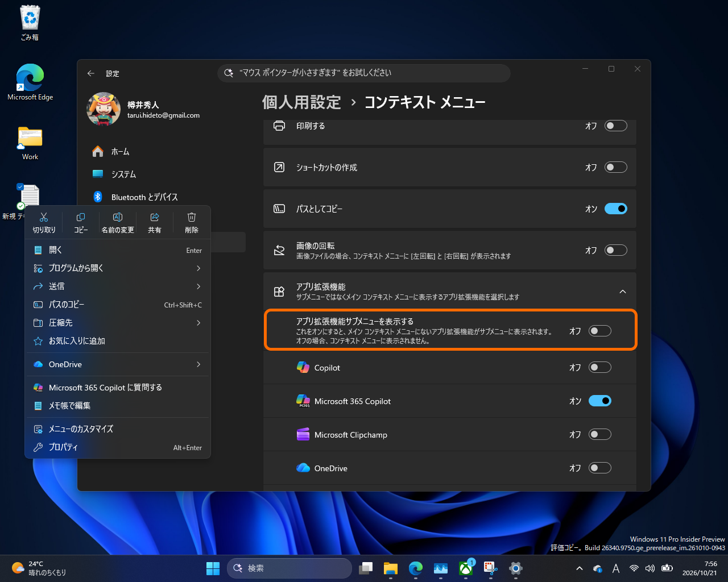
Task: Select パスのコピー in the context menu
Action: [x=118, y=305]
